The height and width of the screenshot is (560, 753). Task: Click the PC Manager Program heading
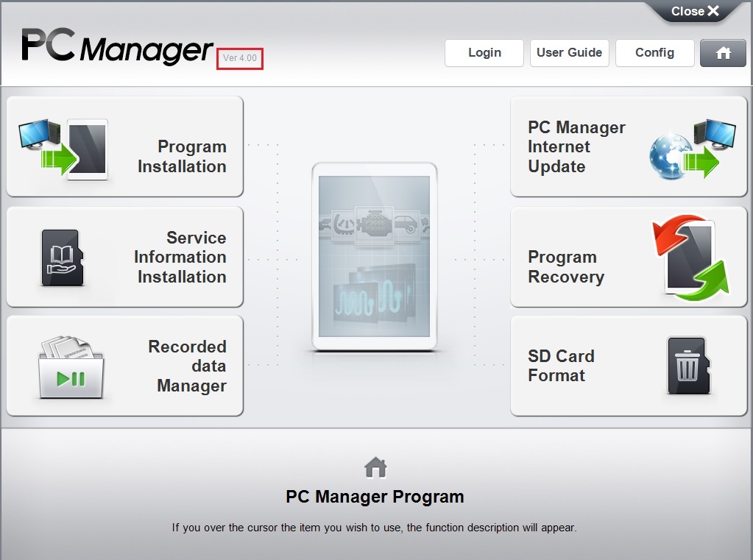point(375,497)
